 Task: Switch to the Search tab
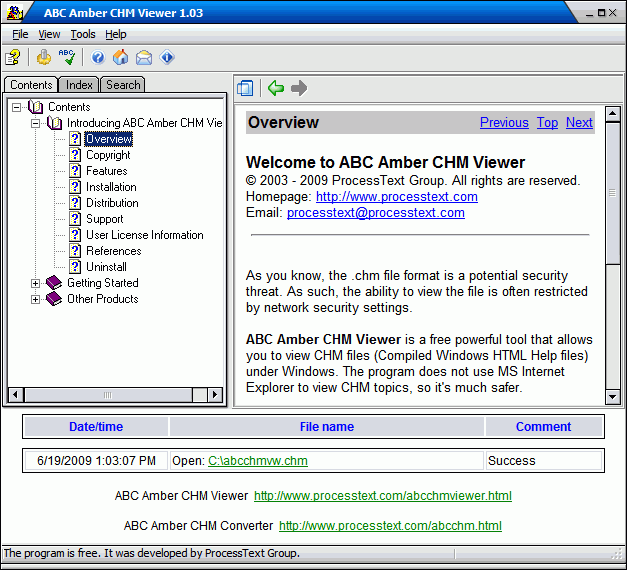click(123, 85)
